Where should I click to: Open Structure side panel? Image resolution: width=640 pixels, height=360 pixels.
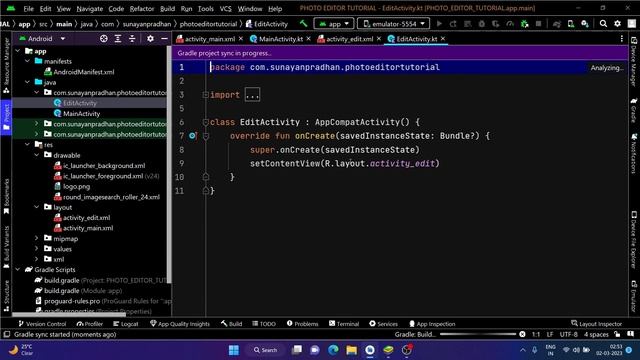tap(6, 296)
